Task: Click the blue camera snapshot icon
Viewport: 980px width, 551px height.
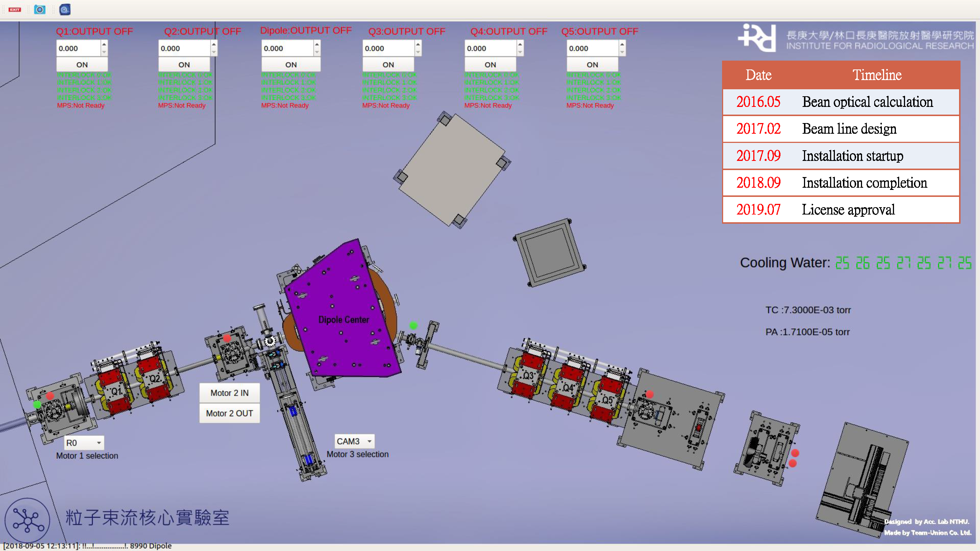Action: click(x=40, y=10)
